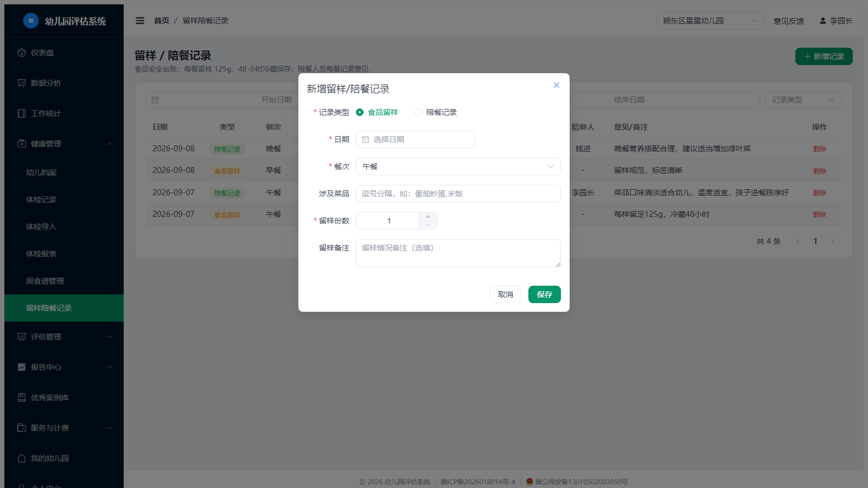Image resolution: width=868 pixels, height=488 pixels.
Task: Click the 仪表盘 dashboard icon
Action: (x=22, y=53)
